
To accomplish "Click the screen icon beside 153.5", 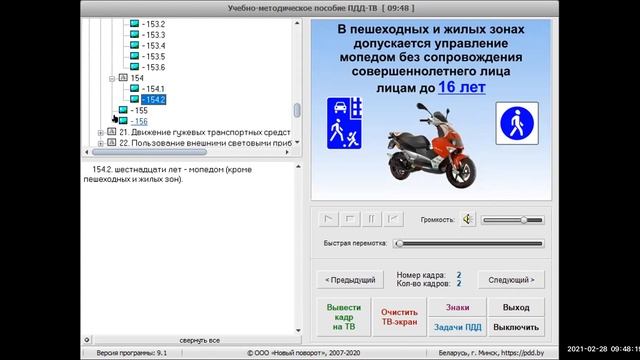I will click(134, 56).
